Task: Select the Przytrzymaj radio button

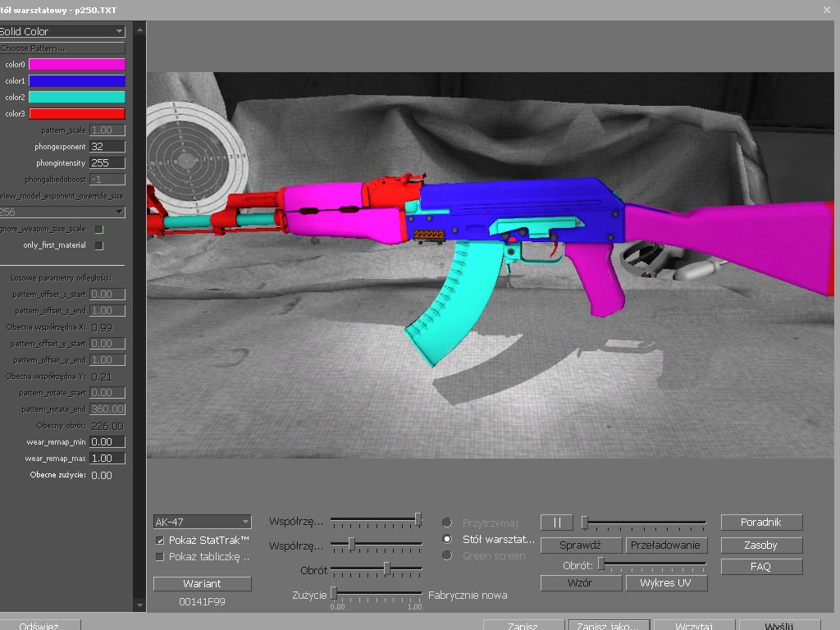Action: pyautogui.click(x=447, y=523)
